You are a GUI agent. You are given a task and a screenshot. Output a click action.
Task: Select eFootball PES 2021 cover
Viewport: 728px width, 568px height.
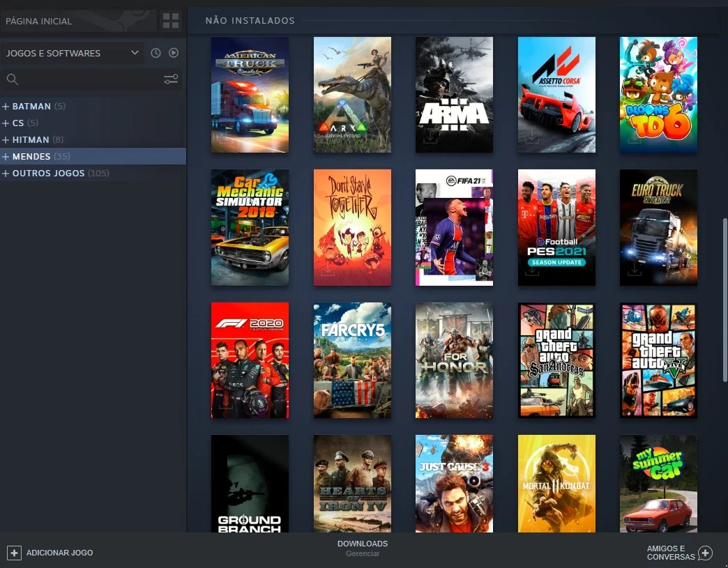pyautogui.click(x=556, y=227)
